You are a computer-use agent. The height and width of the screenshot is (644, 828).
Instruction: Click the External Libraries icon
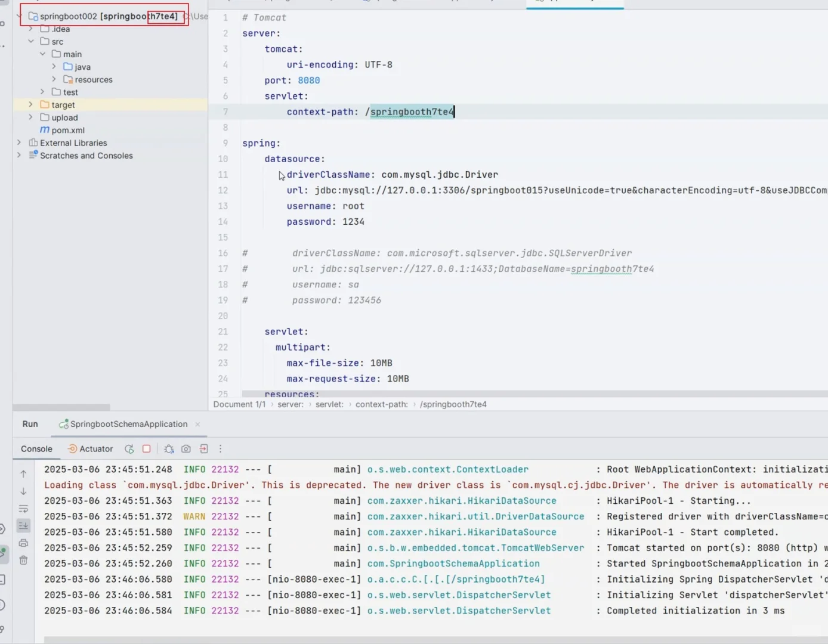pyautogui.click(x=33, y=143)
